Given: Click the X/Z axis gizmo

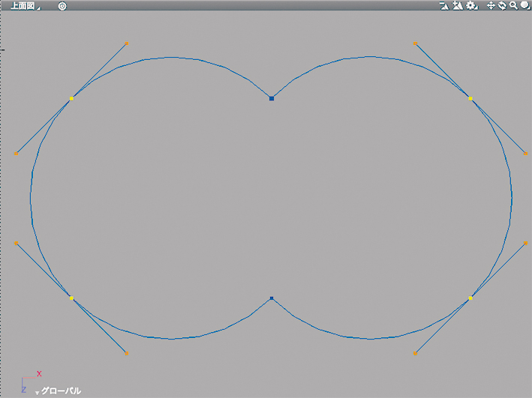Looking at the screenshot, I should tap(30, 382).
